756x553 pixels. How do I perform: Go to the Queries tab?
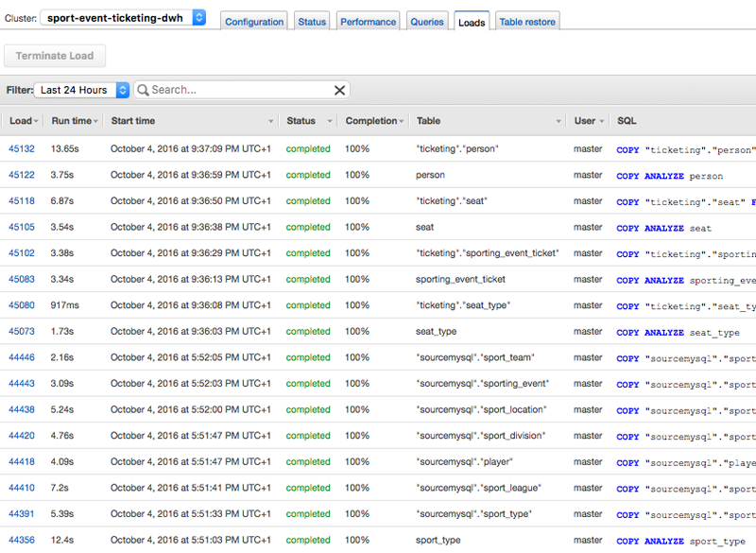coord(427,22)
